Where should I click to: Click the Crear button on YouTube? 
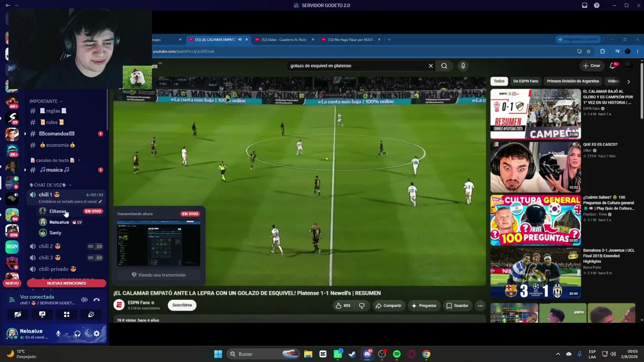(591, 66)
